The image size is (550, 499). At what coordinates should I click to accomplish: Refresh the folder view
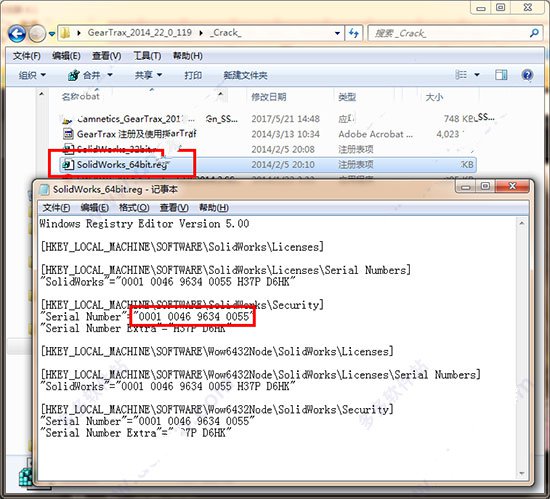pos(354,34)
